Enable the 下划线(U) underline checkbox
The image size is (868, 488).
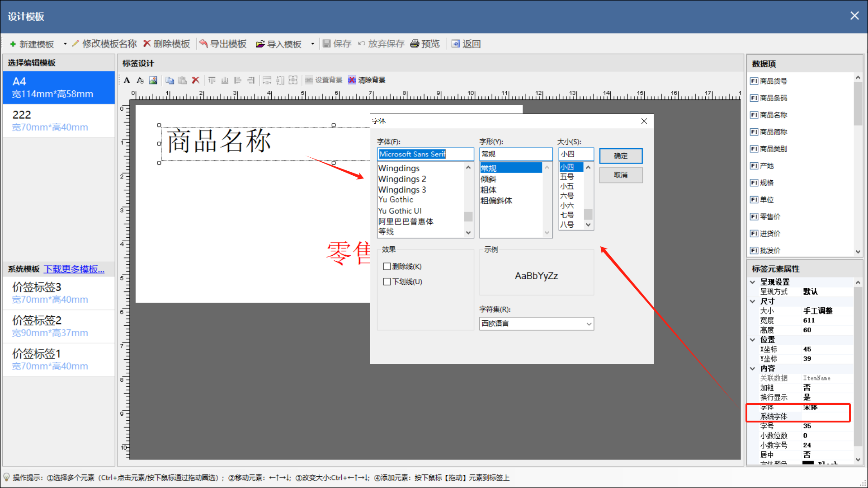[x=387, y=282]
